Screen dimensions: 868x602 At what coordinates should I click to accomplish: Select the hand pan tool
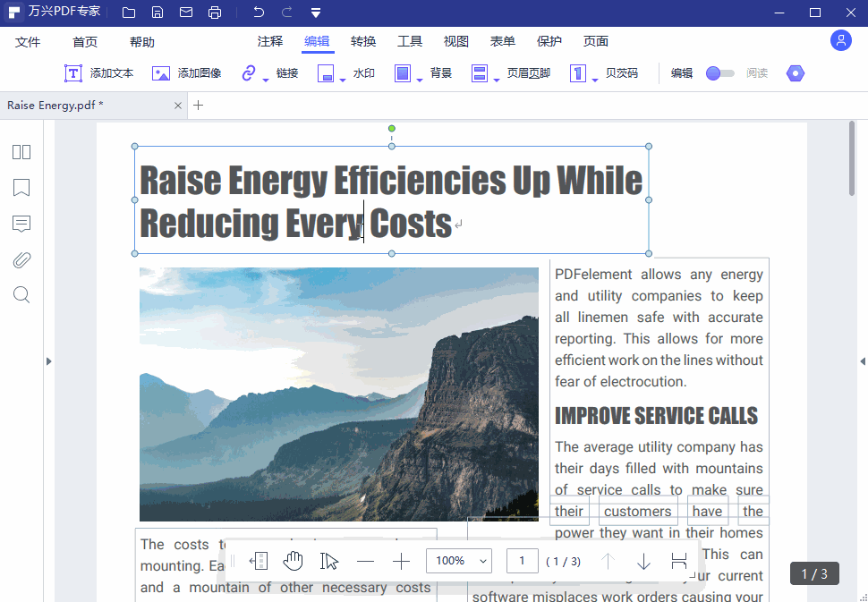tap(293, 561)
